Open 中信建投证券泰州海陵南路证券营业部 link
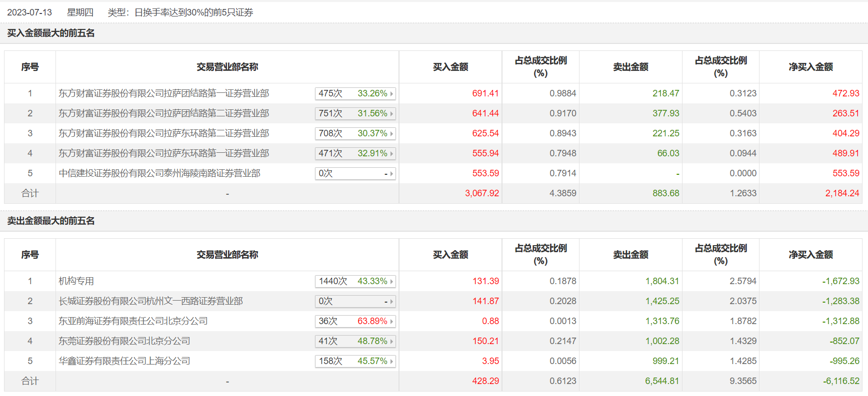The height and width of the screenshot is (396, 868). pyautogui.click(x=159, y=173)
